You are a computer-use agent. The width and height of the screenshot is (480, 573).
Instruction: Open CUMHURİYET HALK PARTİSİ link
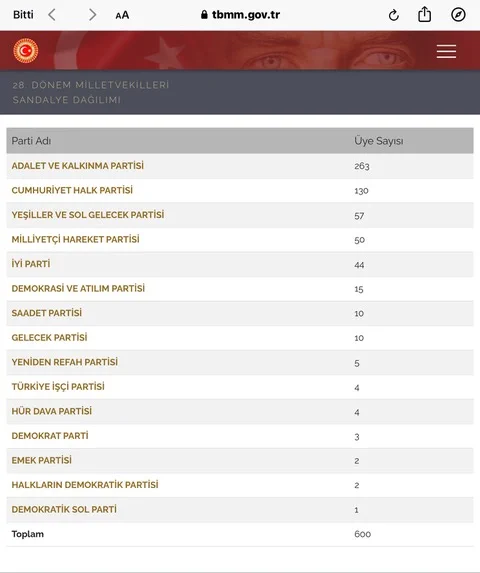[x=72, y=190]
